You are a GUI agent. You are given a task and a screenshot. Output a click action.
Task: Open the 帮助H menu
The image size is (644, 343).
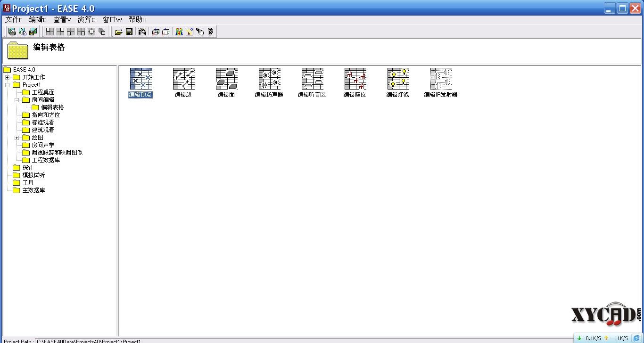tap(138, 20)
